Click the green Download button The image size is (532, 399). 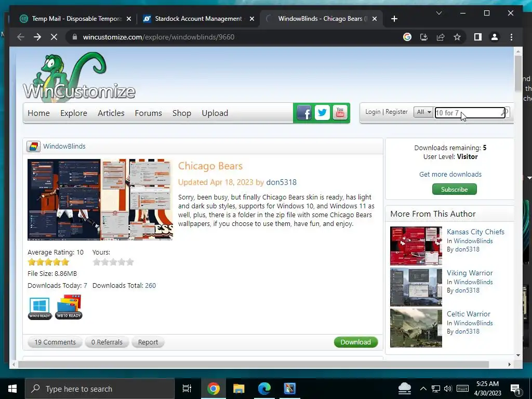click(355, 342)
